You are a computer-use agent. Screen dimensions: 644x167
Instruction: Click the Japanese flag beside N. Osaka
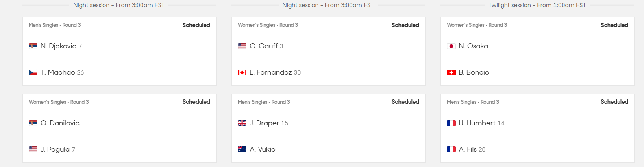point(451,46)
